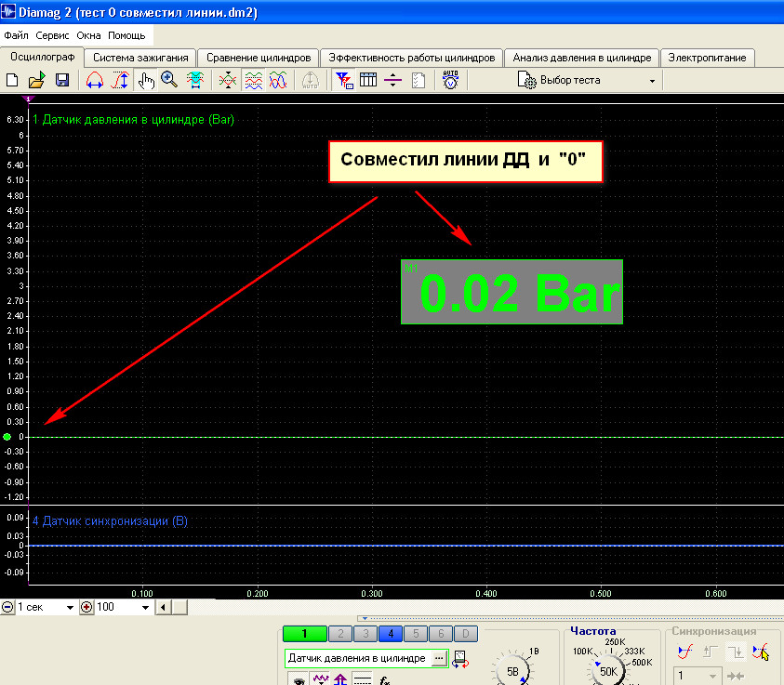The width and height of the screenshot is (784, 685).
Task: Open the 100 zoom percentage dropdown
Action: 145,608
